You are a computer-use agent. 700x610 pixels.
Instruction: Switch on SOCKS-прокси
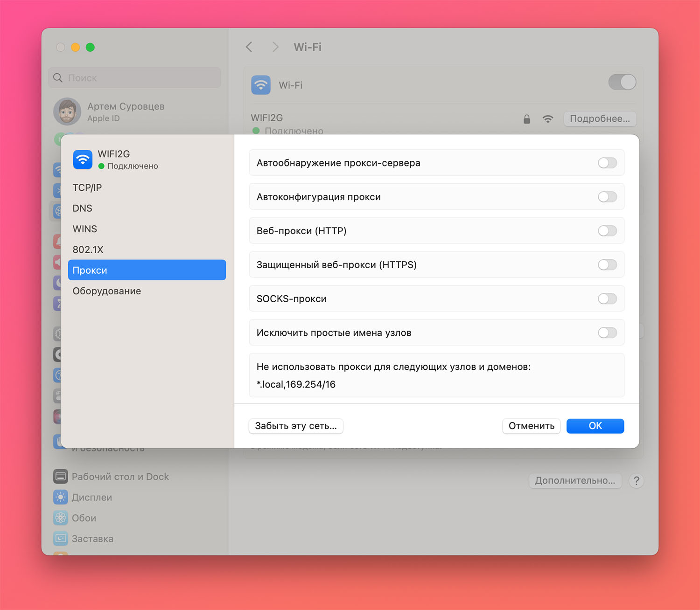click(x=608, y=299)
